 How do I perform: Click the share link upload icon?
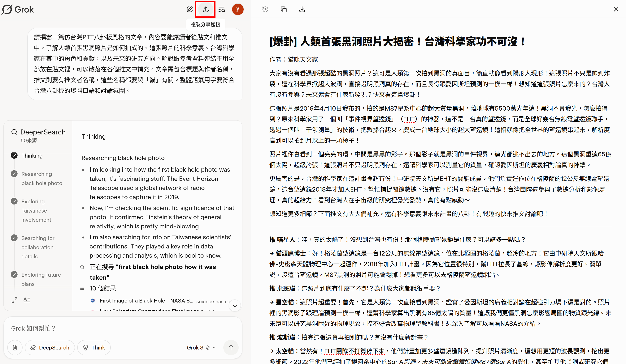[205, 9]
